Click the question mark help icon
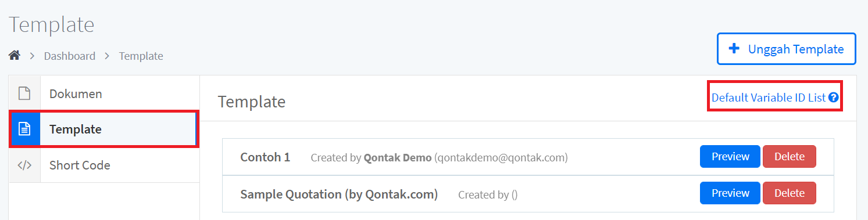868x220 pixels. [x=833, y=98]
